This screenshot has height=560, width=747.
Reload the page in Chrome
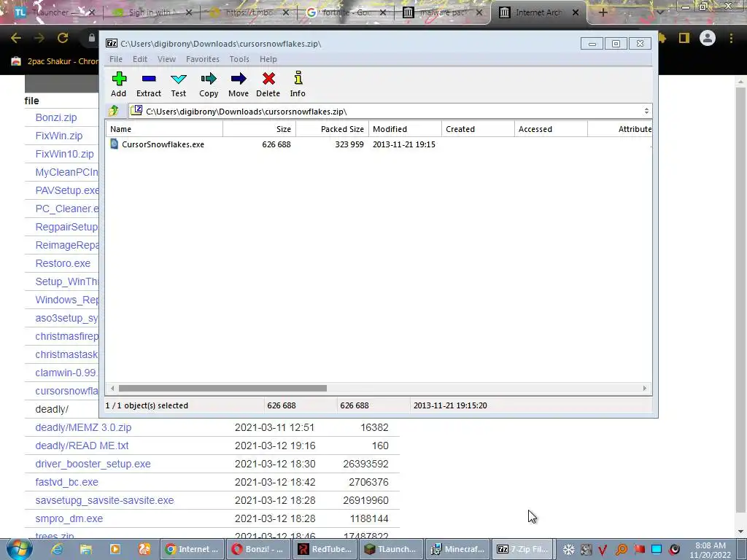pos(63,38)
